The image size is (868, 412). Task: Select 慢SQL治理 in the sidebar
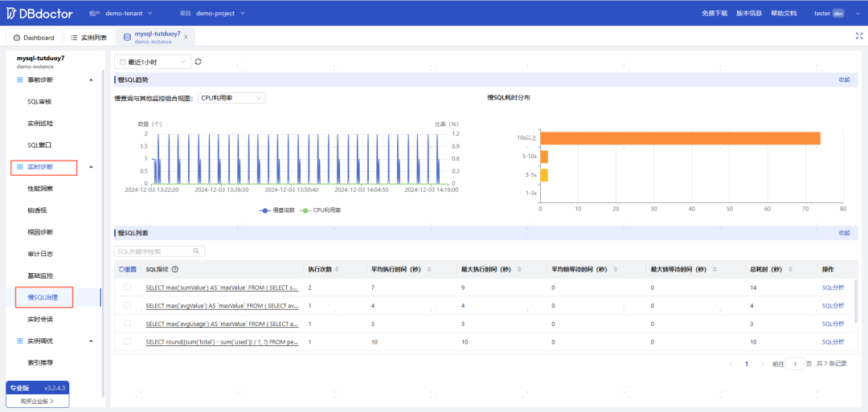tap(44, 297)
